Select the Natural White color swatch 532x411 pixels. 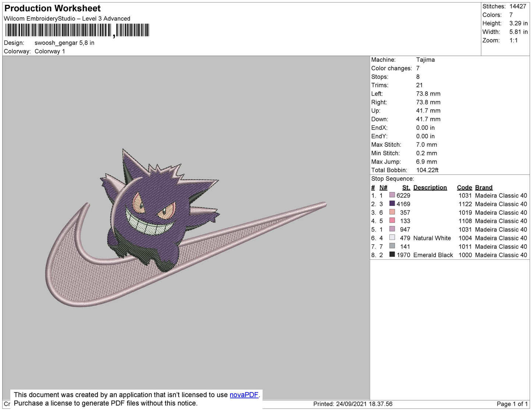point(392,238)
